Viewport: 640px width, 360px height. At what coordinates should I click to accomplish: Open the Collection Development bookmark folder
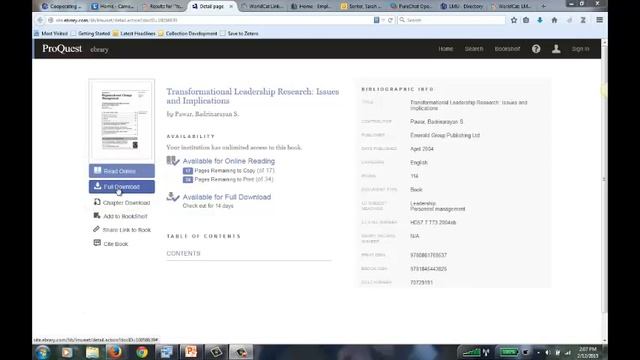click(188, 33)
